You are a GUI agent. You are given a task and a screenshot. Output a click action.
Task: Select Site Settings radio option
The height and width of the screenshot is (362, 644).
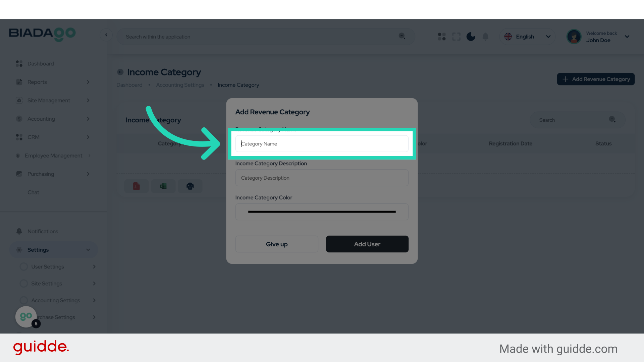tap(23, 283)
